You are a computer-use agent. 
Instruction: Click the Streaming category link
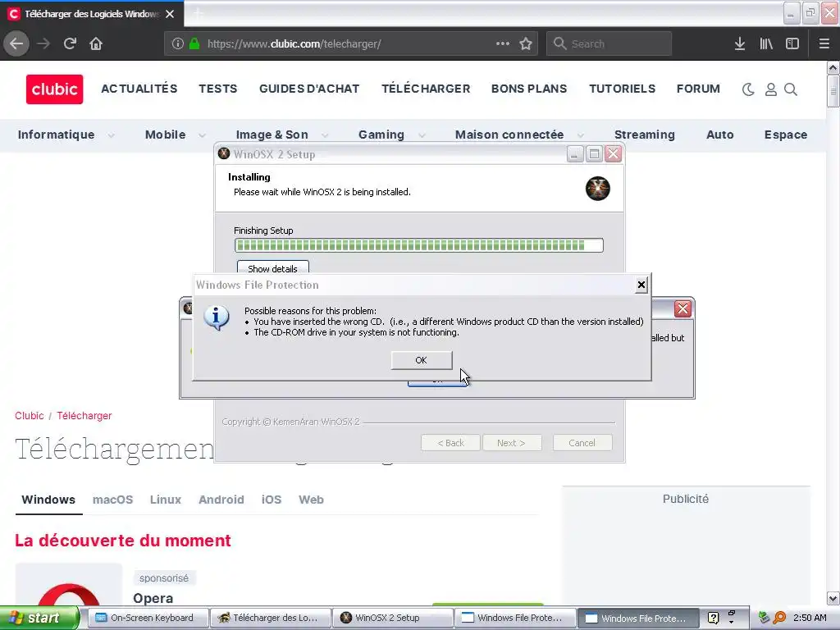click(645, 135)
